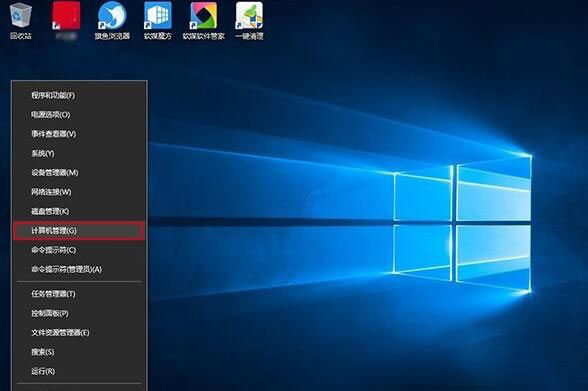Choose 运行(R) from the menu

[79, 372]
